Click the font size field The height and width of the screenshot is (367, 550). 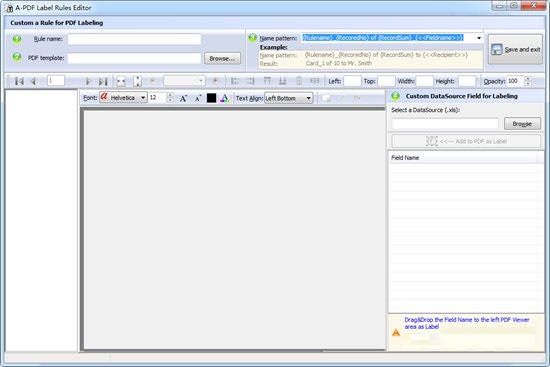pos(157,98)
